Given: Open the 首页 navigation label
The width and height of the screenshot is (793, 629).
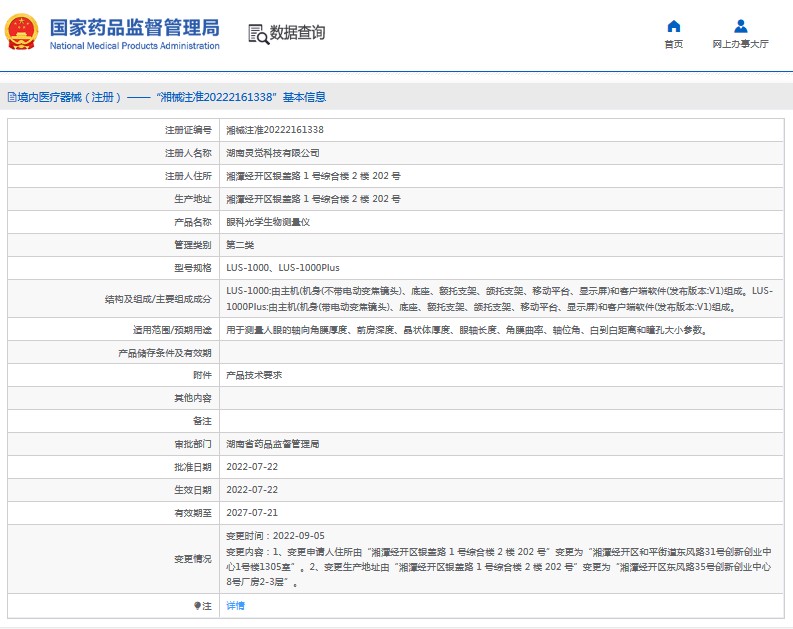Looking at the screenshot, I should (674, 44).
